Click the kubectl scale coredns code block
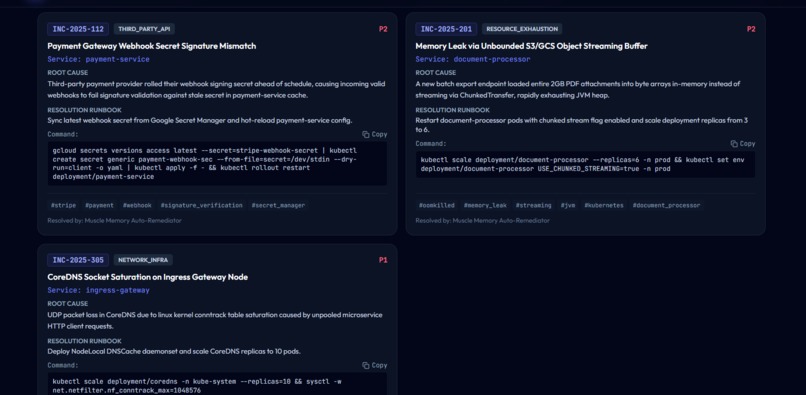The image size is (806, 395). click(x=217, y=385)
